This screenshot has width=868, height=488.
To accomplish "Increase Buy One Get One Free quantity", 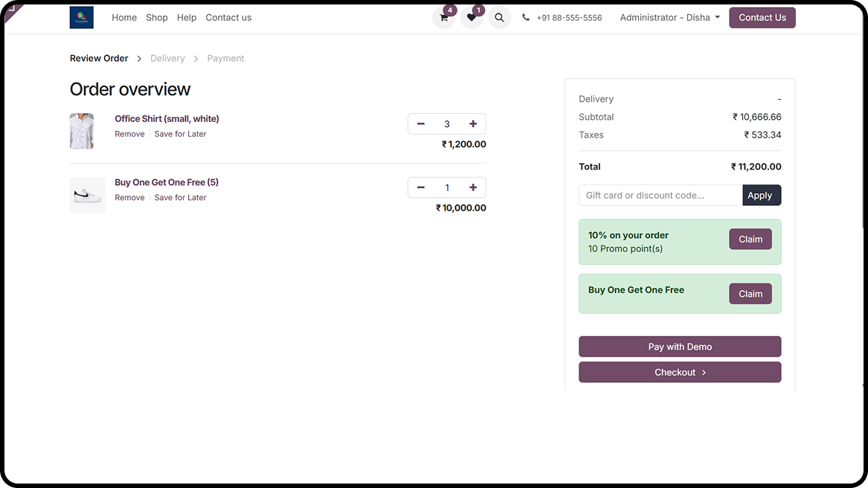I will (x=473, y=187).
